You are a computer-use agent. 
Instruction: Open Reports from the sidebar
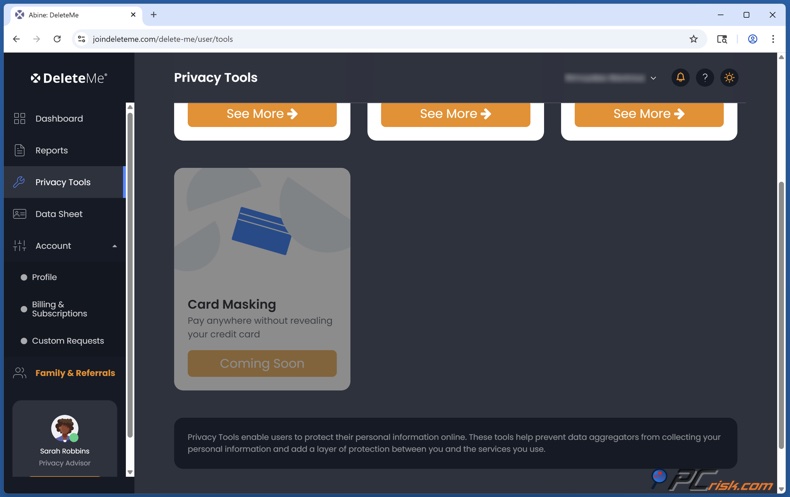tap(51, 151)
